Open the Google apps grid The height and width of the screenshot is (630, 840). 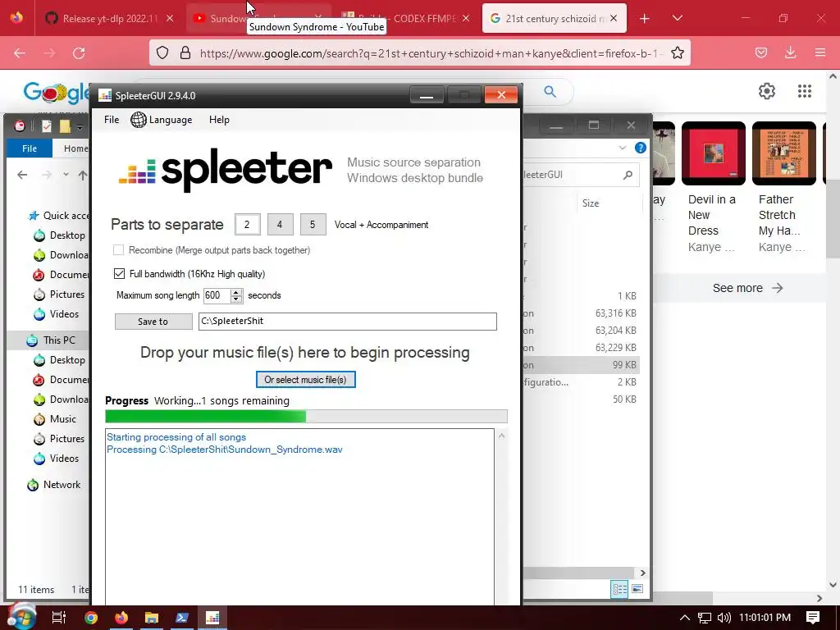(804, 91)
